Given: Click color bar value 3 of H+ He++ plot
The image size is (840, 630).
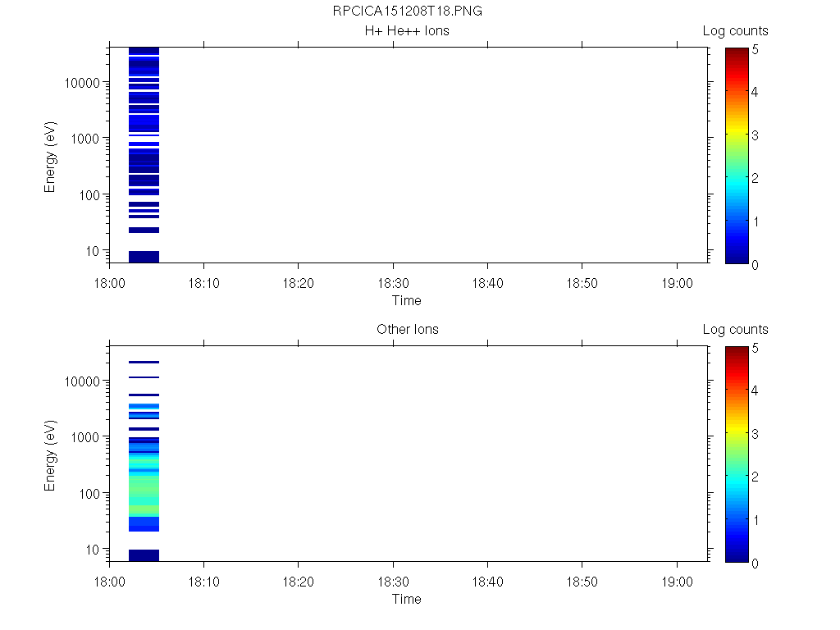Looking at the screenshot, I should 755,135.
